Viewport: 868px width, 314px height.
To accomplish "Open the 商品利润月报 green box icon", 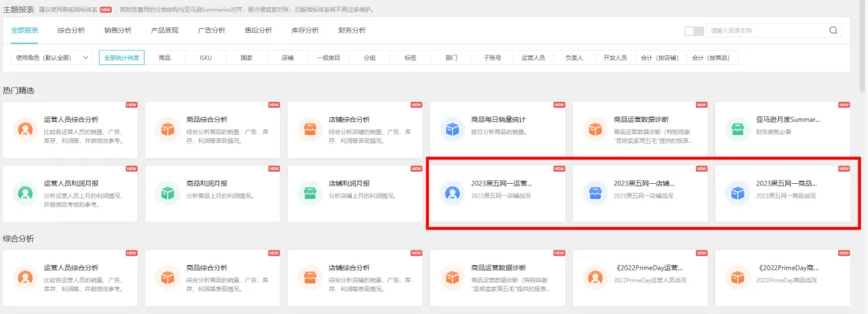I will coord(167,193).
